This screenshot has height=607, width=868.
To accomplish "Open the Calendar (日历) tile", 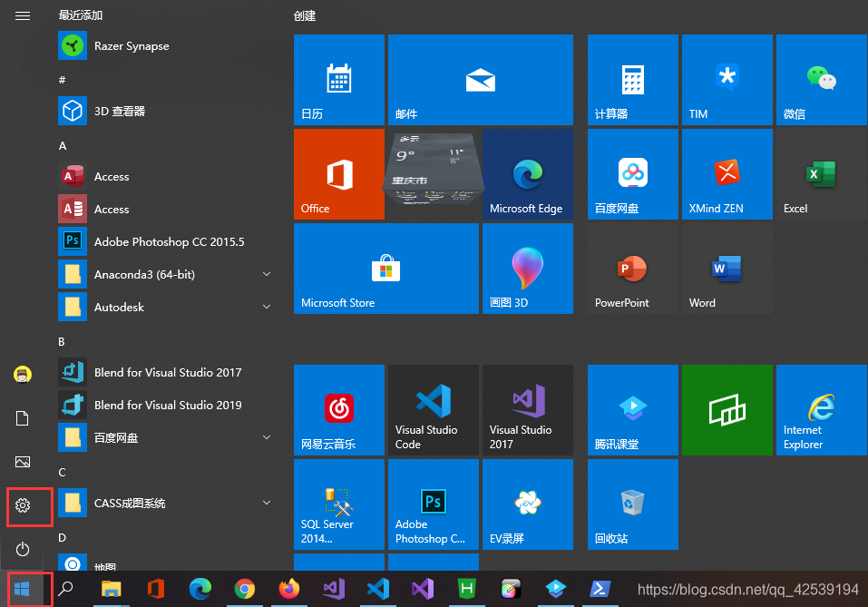I will click(x=339, y=80).
